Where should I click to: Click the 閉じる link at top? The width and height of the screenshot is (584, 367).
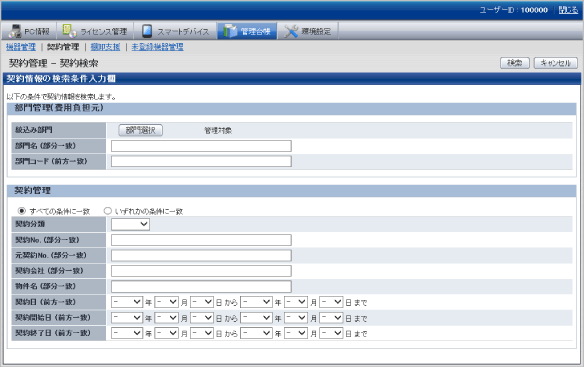click(568, 10)
